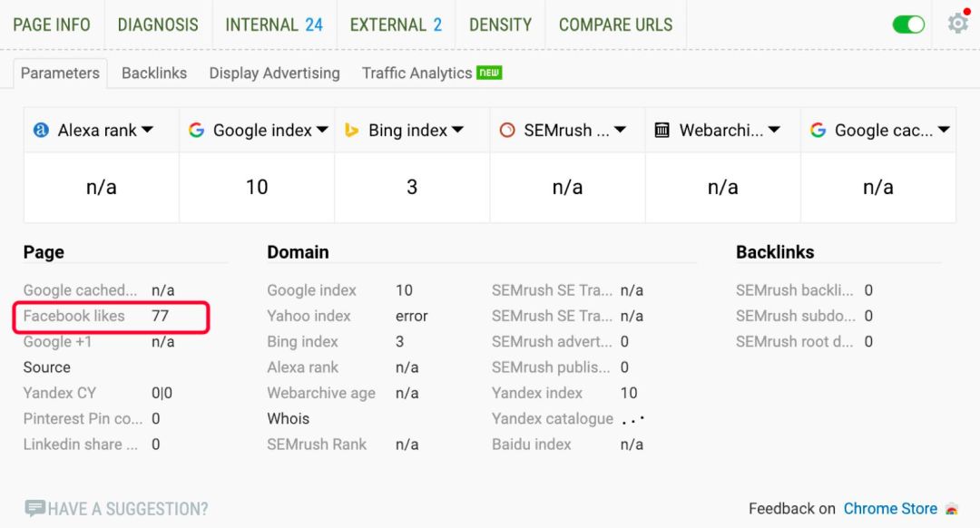Expand the Alexa rank dropdown arrow
Viewport: 980px width, 528px height.
(x=147, y=131)
